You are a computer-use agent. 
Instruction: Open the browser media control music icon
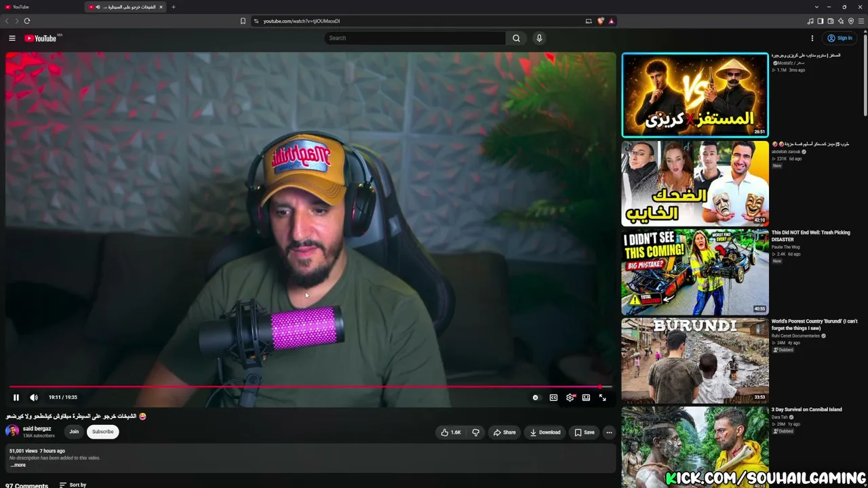(x=810, y=21)
